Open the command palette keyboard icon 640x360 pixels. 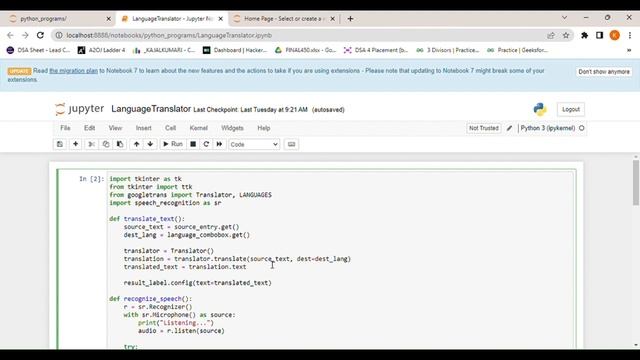tap(291, 144)
